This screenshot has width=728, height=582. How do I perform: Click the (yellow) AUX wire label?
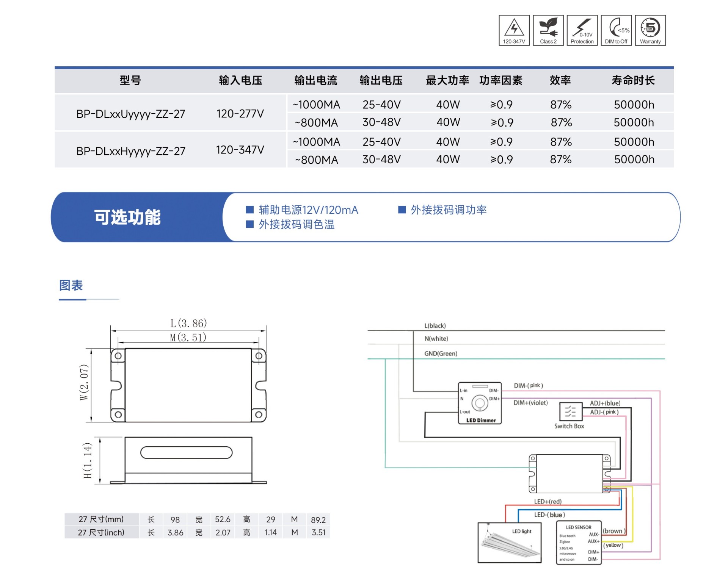(613, 545)
